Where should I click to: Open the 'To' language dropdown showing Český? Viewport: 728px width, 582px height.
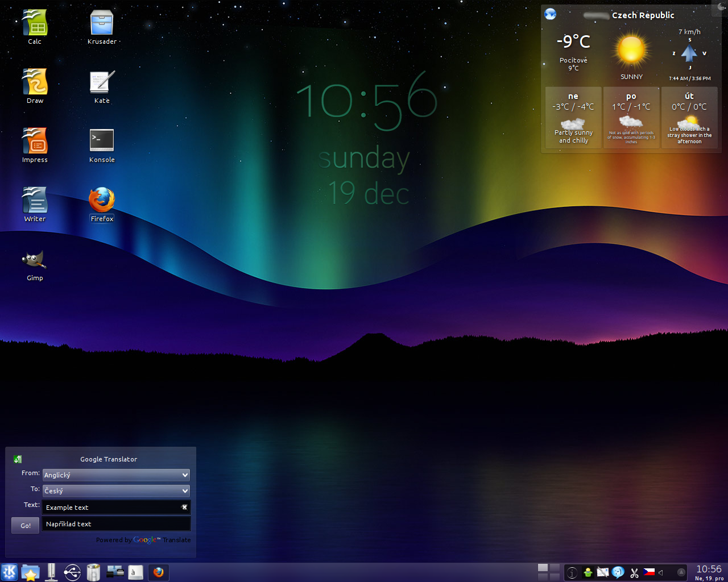pos(115,490)
